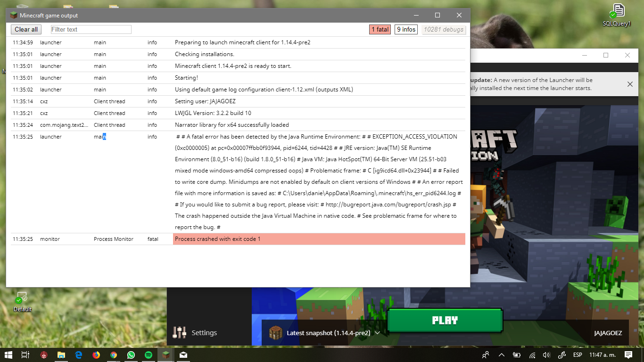Open the Windows Start menu

point(8,355)
